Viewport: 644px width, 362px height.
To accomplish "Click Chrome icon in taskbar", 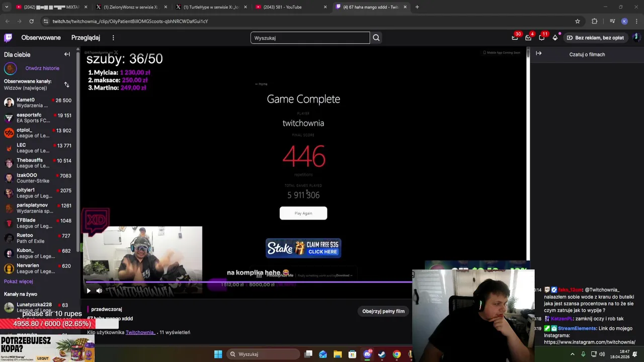I will [396, 354].
